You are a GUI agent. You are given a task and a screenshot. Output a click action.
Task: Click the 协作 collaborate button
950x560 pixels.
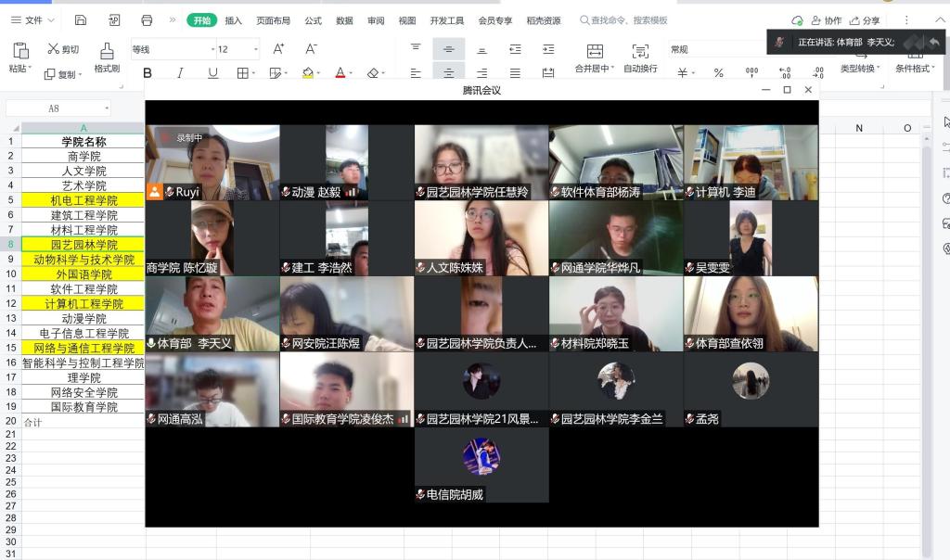pos(826,20)
